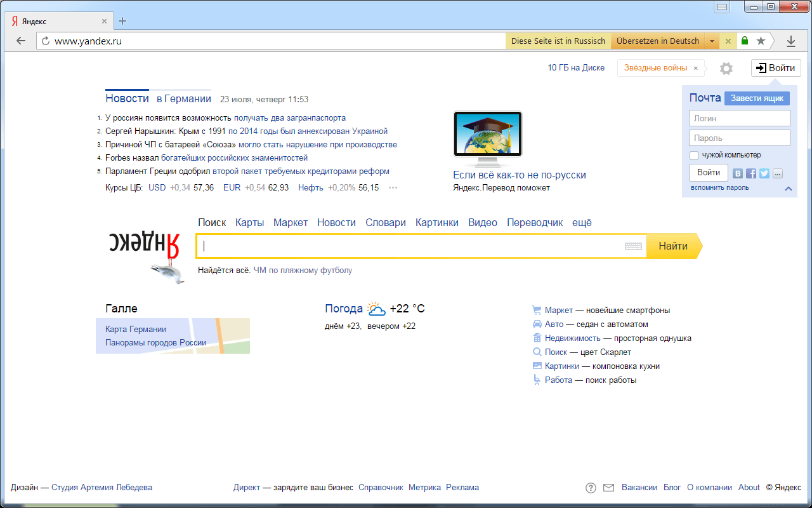Select the Словари service tab
812x508 pixels.
(386, 222)
